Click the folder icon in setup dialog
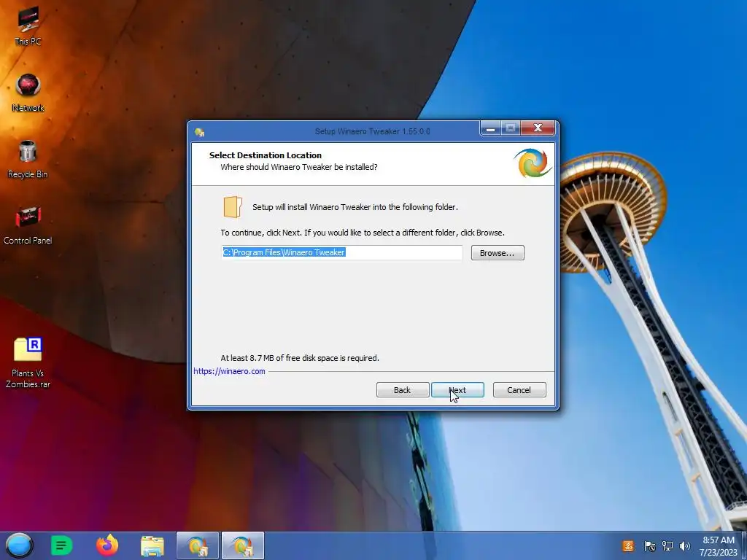This screenshot has height=560, width=747. click(233, 207)
